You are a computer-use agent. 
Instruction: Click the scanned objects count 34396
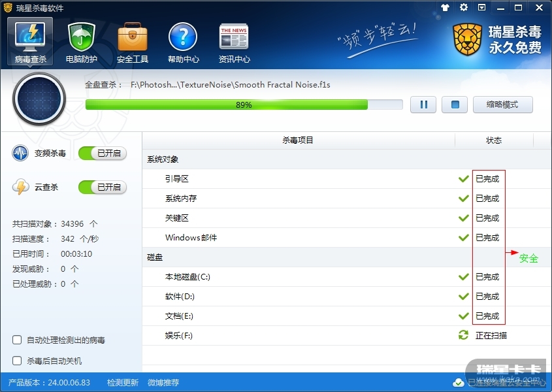72,224
